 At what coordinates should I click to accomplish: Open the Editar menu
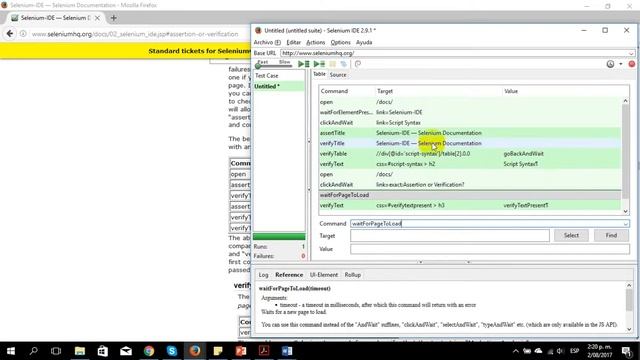coord(293,42)
